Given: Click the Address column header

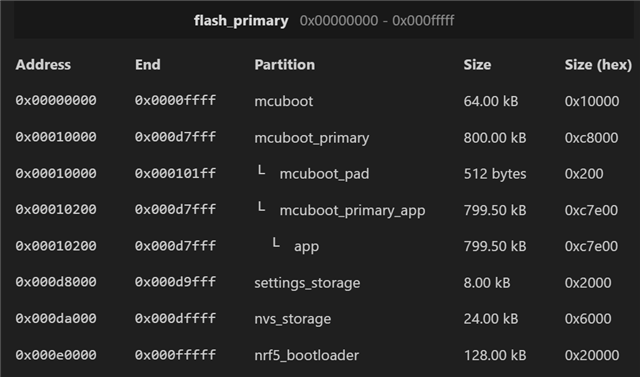Looking at the screenshot, I should [43, 65].
